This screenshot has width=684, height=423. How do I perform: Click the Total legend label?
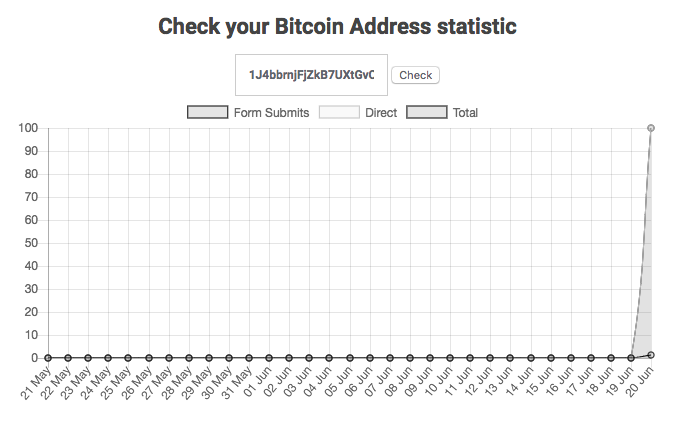click(x=465, y=113)
